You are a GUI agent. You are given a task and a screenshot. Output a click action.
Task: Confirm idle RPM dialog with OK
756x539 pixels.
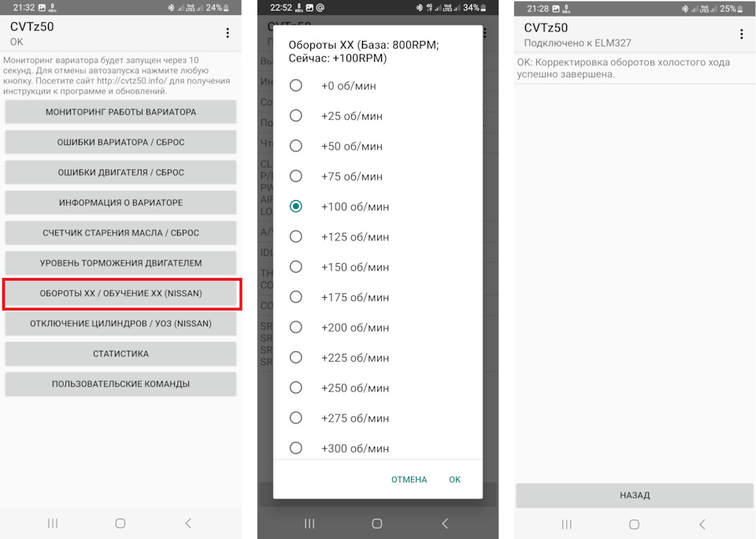coord(454,480)
